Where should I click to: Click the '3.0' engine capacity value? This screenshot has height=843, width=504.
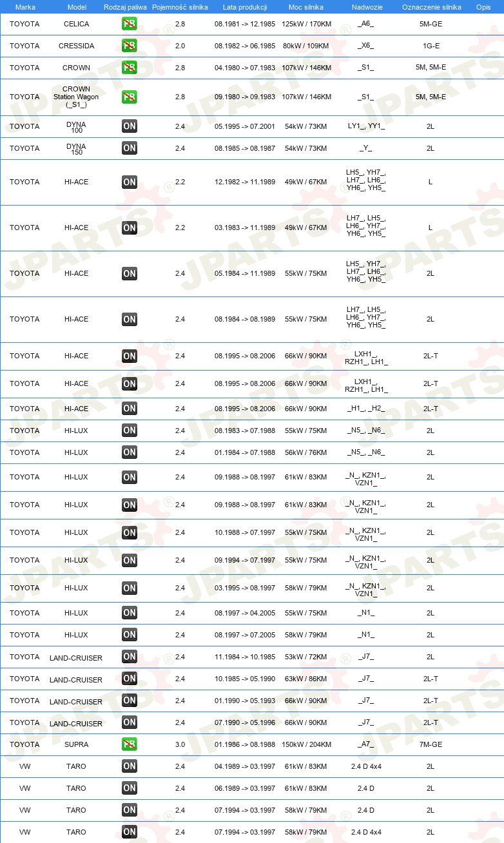180,744
